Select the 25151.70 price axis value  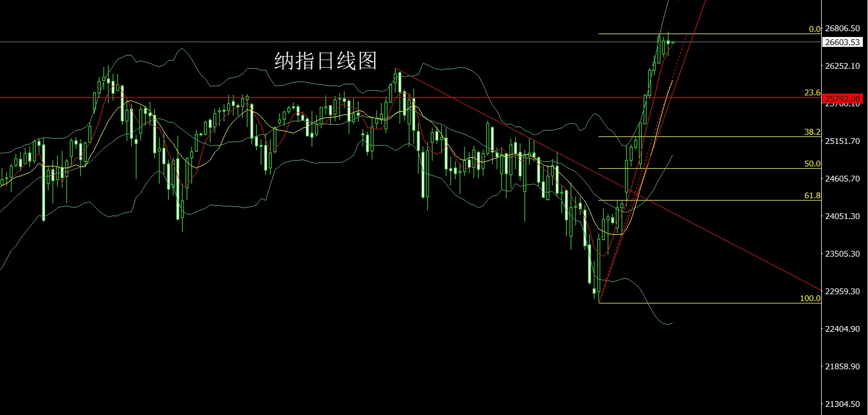tap(843, 141)
